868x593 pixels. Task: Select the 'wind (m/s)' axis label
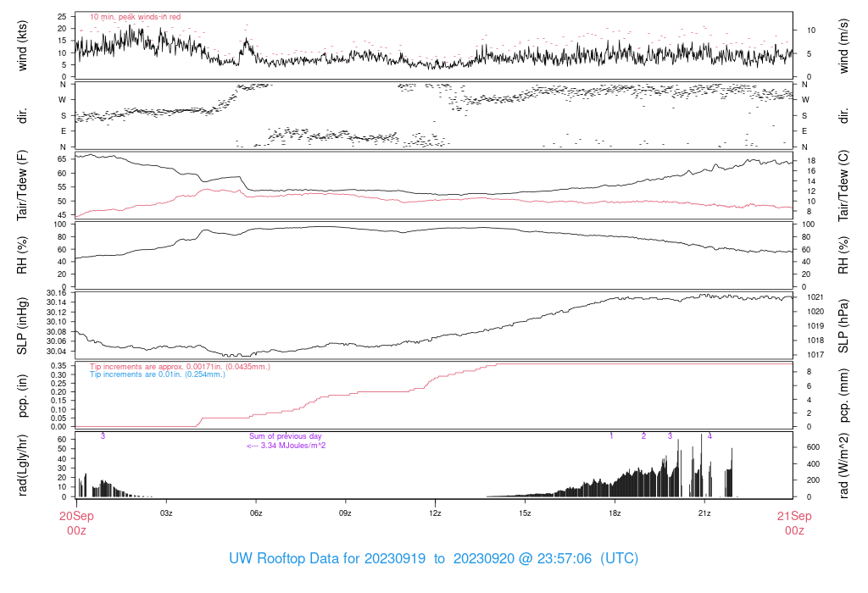click(x=843, y=46)
